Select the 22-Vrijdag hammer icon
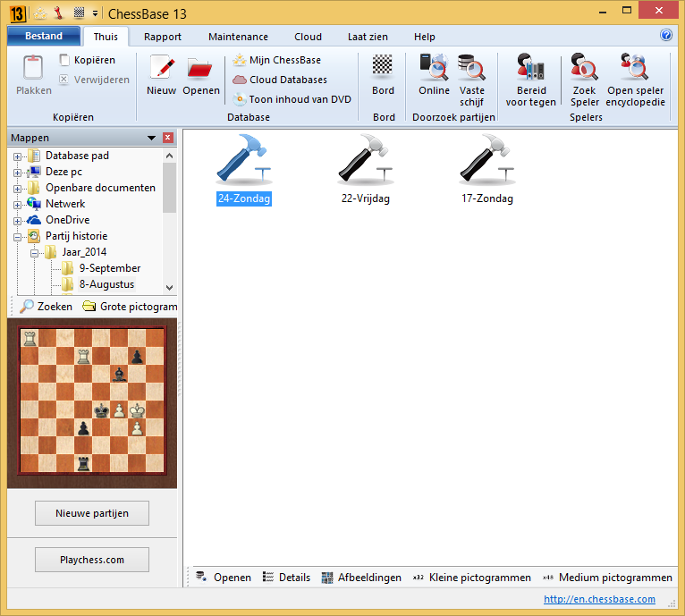Screen dimensions: 685x616 click(365, 159)
